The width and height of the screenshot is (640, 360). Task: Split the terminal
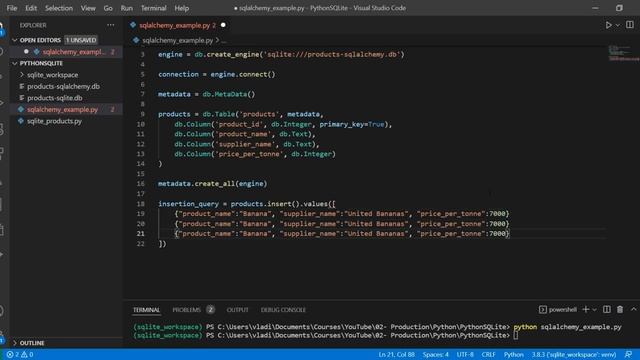[x=607, y=309]
